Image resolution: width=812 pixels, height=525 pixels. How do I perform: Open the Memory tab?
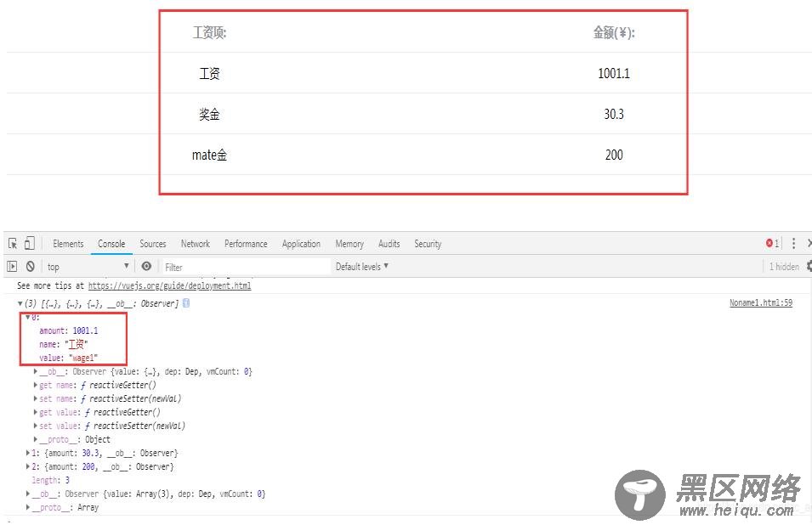[x=349, y=244]
